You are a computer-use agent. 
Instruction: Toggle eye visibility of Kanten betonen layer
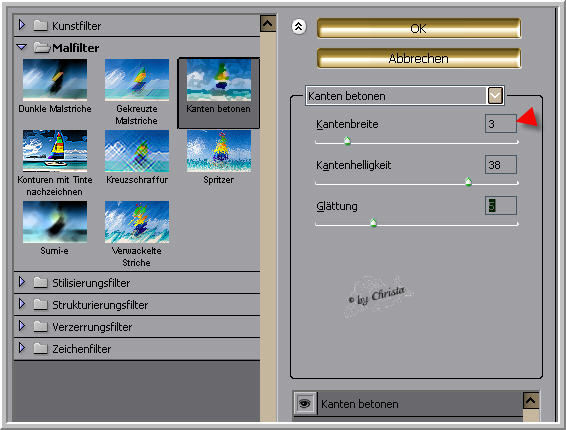pyautogui.click(x=305, y=403)
